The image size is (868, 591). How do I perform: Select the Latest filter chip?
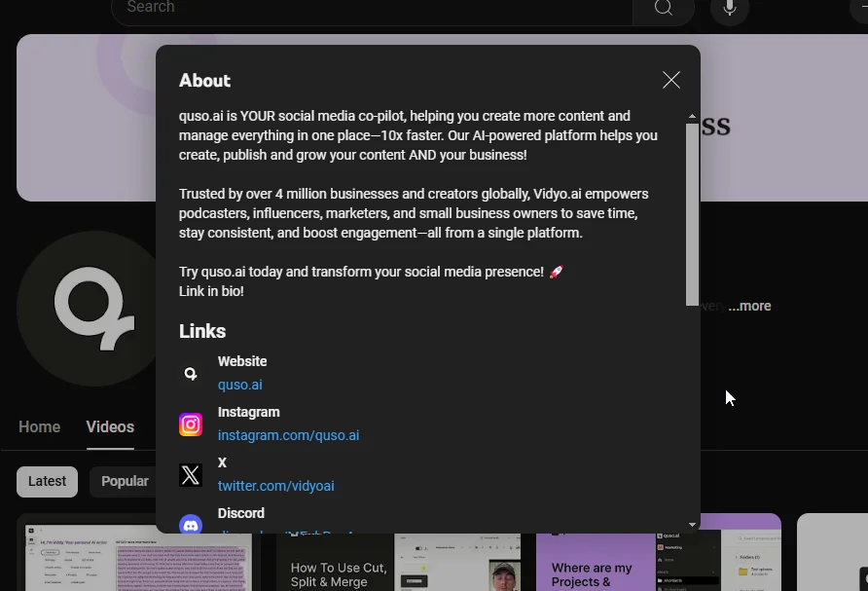click(47, 481)
